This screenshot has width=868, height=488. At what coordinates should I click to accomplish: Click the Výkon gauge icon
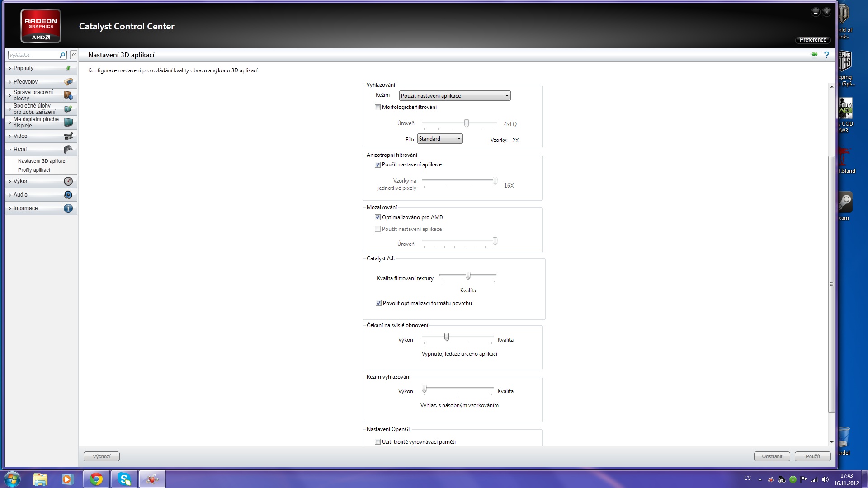tap(68, 181)
